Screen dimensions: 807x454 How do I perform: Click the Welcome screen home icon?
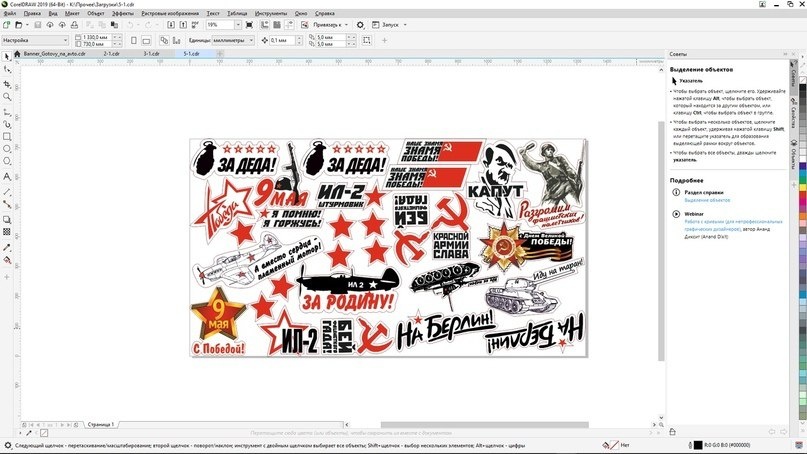17,54
